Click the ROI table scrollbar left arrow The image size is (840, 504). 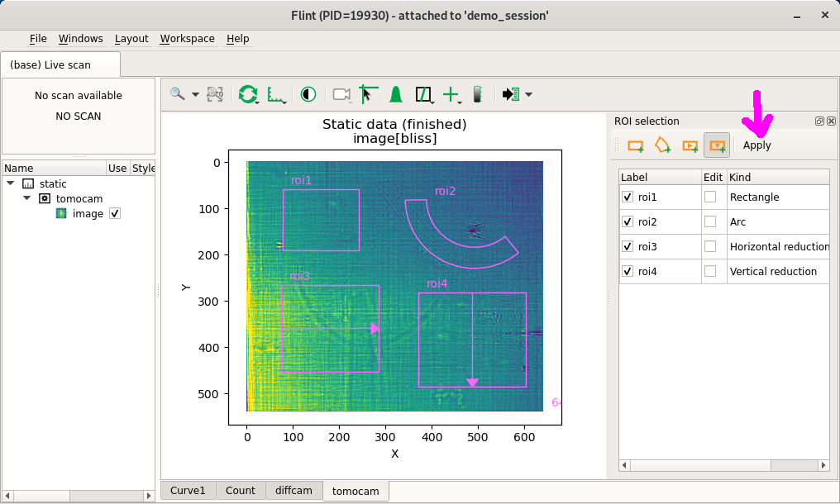pos(624,465)
